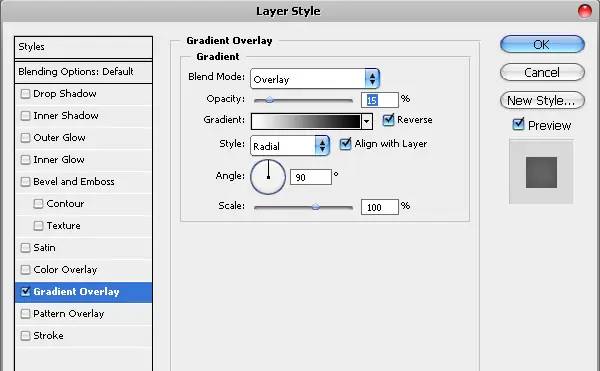Click the Opacity value field

380,100
